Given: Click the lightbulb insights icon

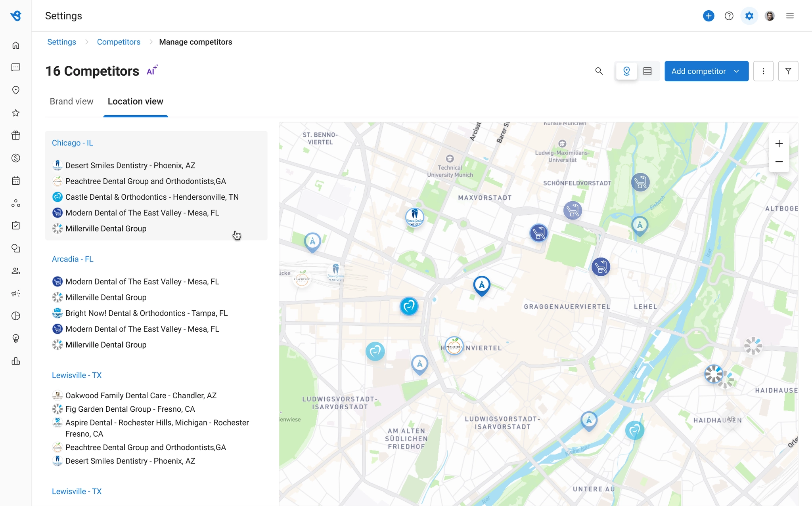Looking at the screenshot, I should [16, 338].
